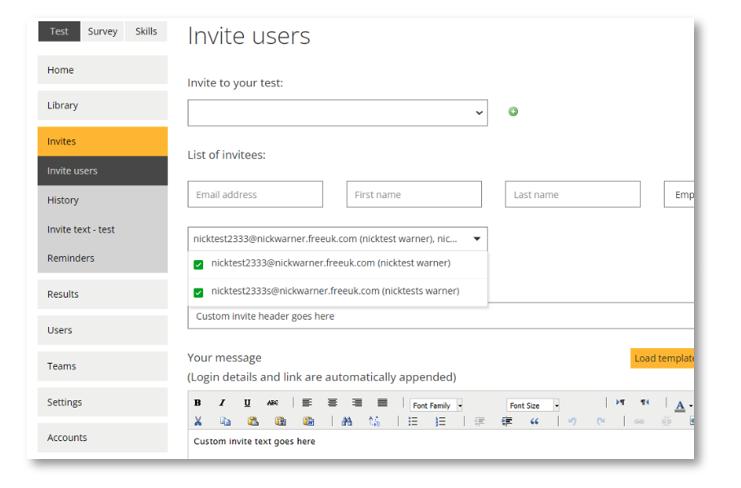Click green plus add-test icon

513,111
